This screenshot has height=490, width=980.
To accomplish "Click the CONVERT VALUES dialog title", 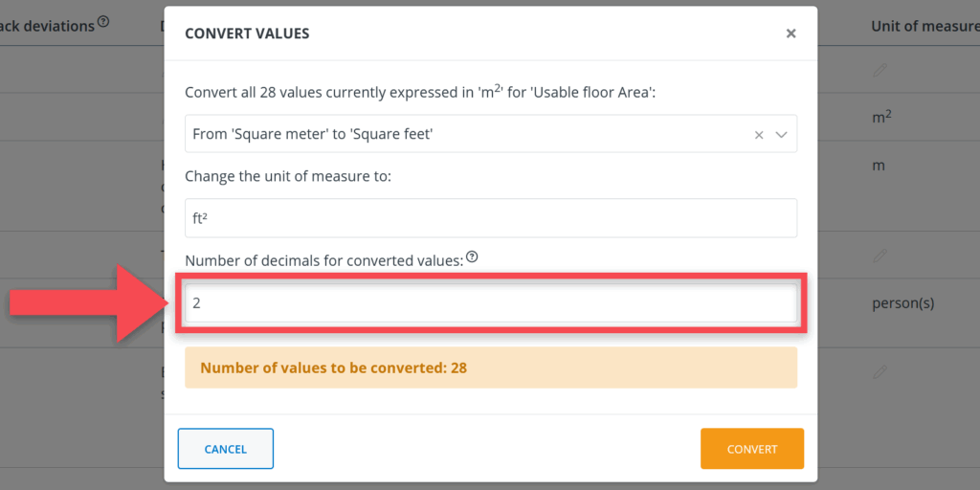I will pyautogui.click(x=246, y=33).
